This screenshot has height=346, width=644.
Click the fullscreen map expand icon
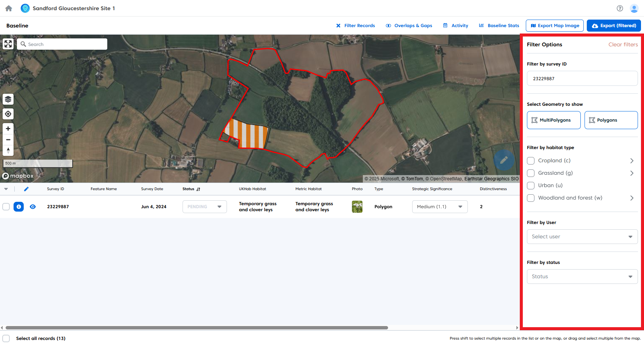8,44
